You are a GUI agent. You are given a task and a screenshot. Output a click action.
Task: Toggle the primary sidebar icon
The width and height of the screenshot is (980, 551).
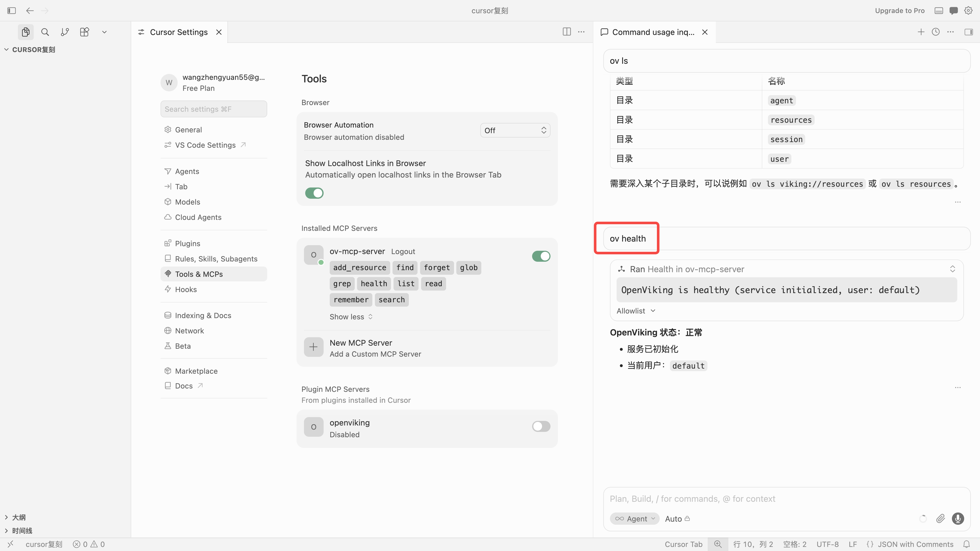(11, 11)
